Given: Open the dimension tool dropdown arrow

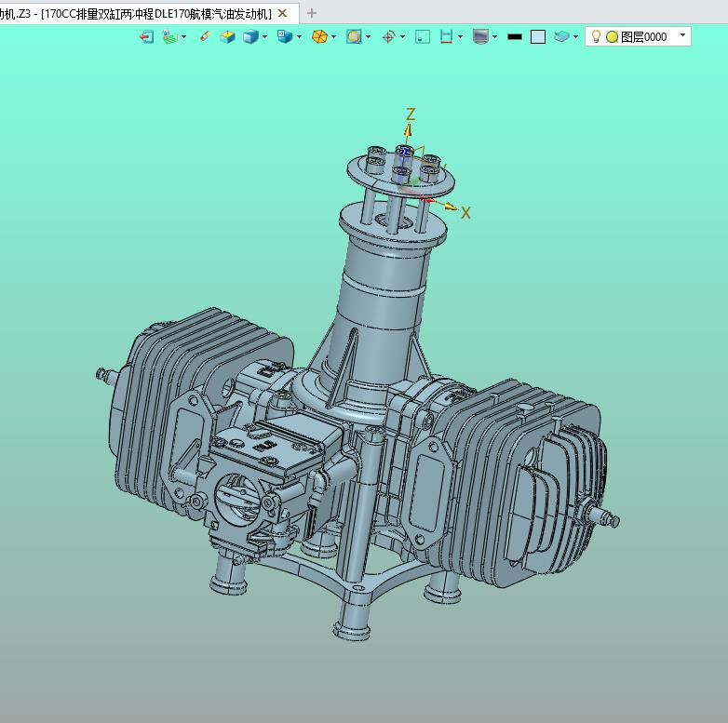Looking at the screenshot, I should click(460, 36).
